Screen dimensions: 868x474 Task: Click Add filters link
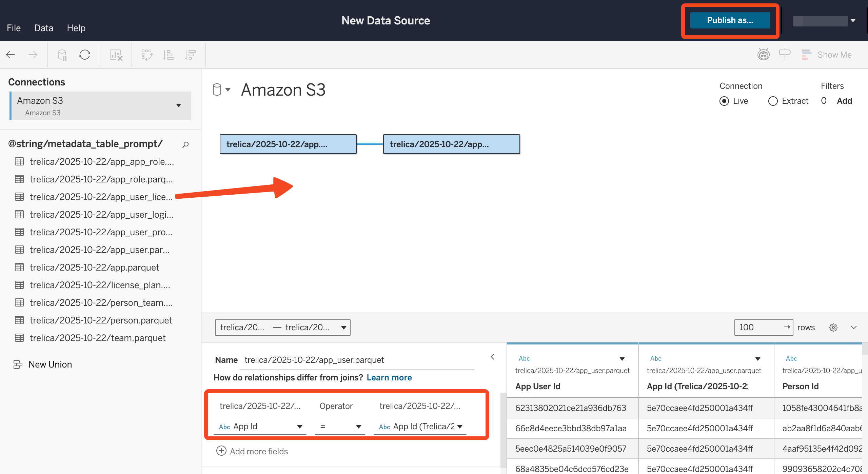point(844,101)
